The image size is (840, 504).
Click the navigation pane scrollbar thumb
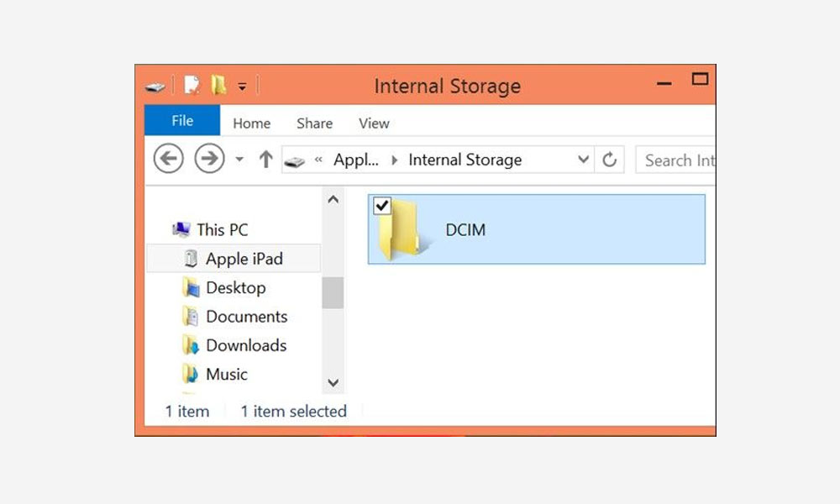tap(333, 292)
